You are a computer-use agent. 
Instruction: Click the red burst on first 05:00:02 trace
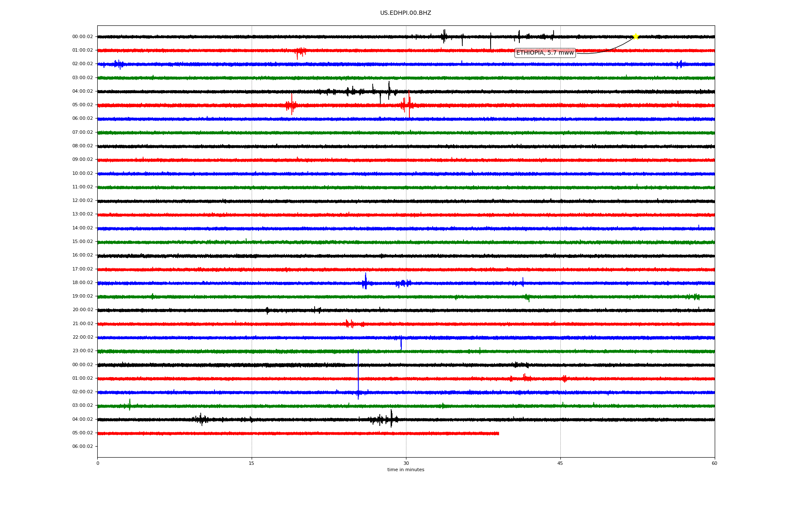click(x=407, y=104)
